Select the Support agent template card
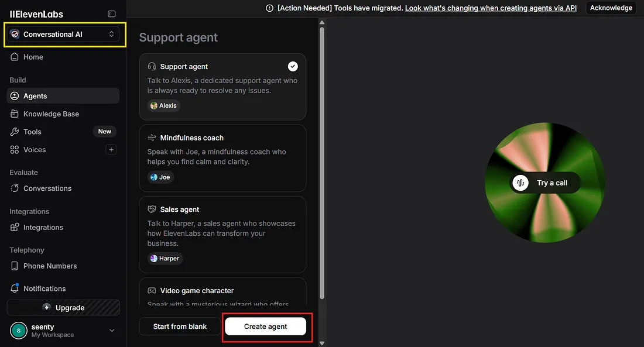 [x=222, y=87]
